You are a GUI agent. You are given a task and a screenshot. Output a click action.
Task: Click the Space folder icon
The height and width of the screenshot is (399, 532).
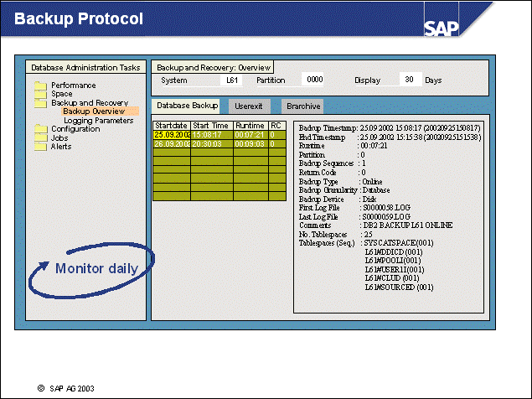point(39,94)
